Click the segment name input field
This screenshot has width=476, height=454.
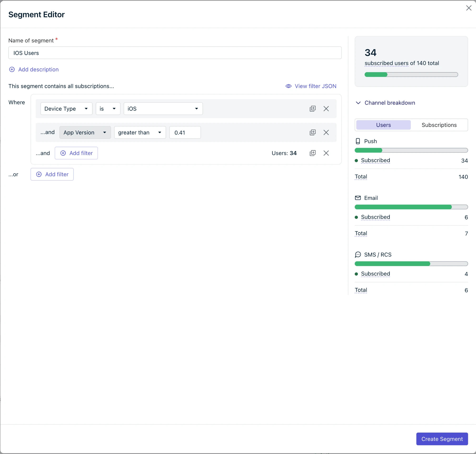(x=175, y=53)
